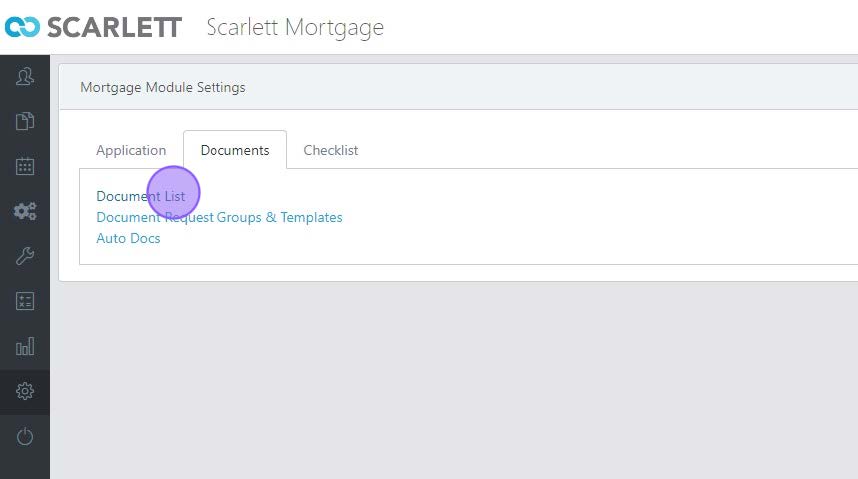
Task: Select the single gear settings icon
Action: point(25,391)
